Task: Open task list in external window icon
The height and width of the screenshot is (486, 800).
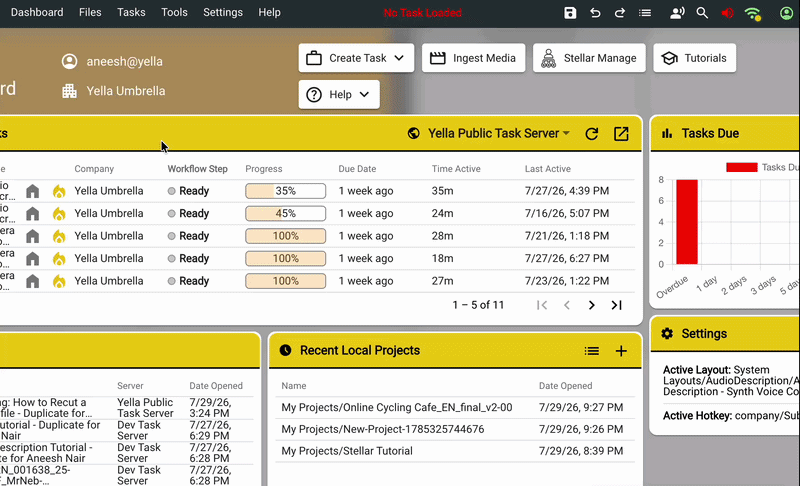Action: click(621, 134)
